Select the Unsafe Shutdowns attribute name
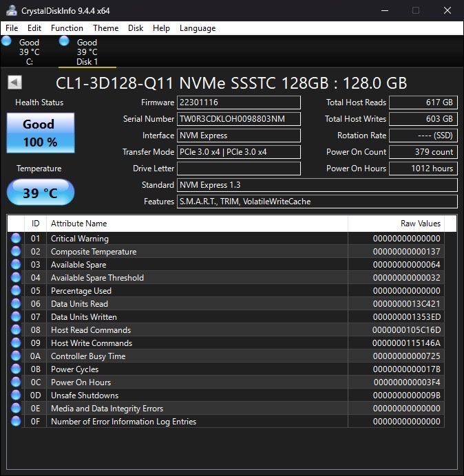The height and width of the screenshot is (476, 464). (85, 396)
